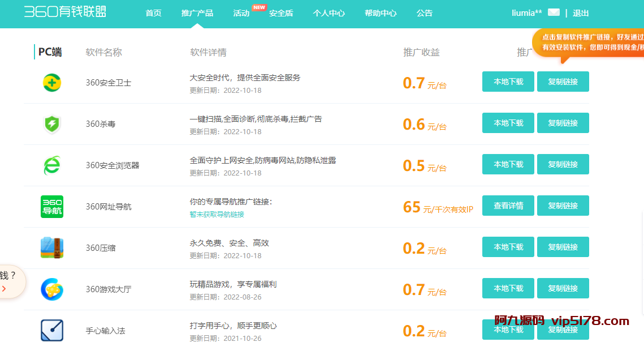
Task: Open 帮助中心 in navigation
Action: pos(381,13)
